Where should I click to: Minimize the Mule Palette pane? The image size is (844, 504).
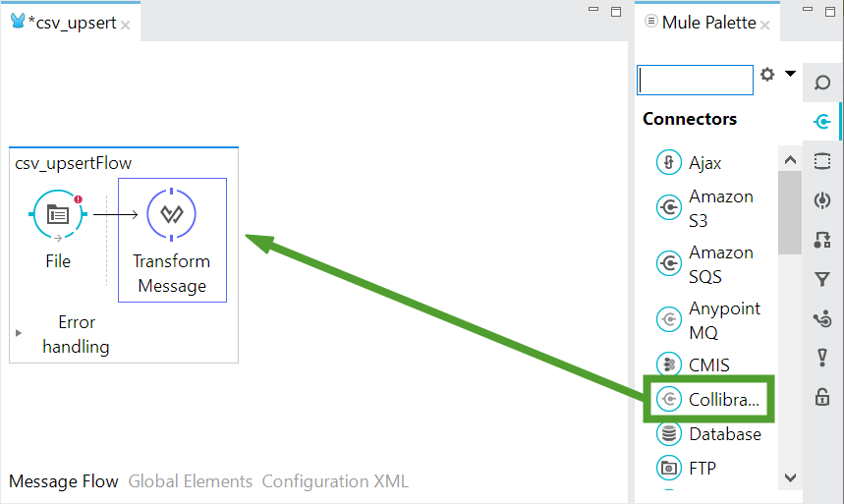808,9
